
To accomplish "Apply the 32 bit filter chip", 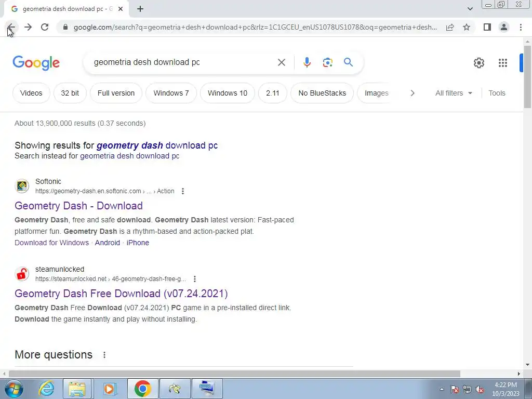I will click(x=70, y=93).
